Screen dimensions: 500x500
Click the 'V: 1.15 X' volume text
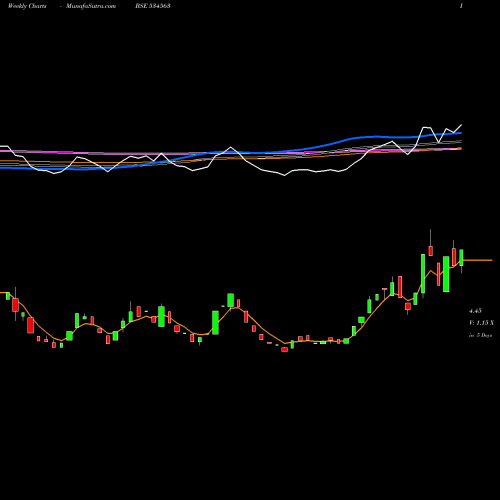pos(481,323)
